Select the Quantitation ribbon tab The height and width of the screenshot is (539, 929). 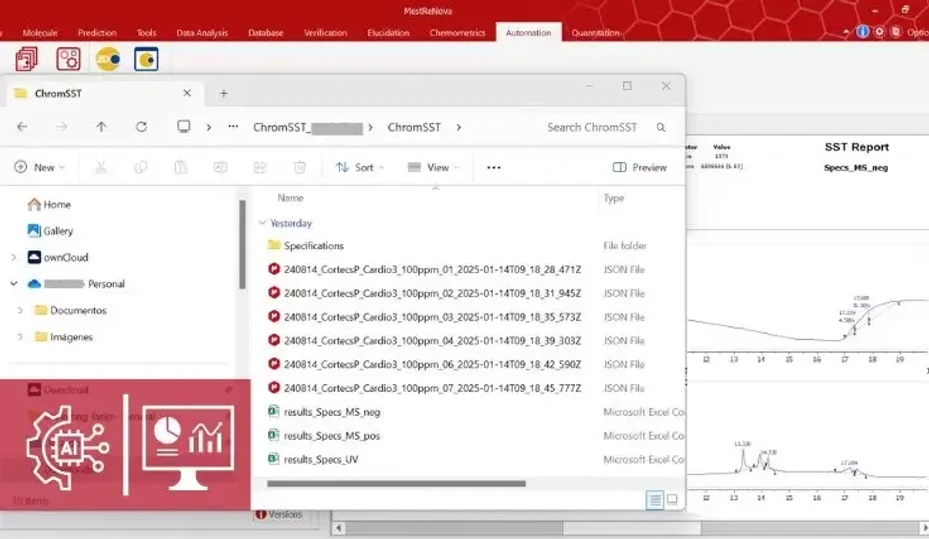click(595, 33)
